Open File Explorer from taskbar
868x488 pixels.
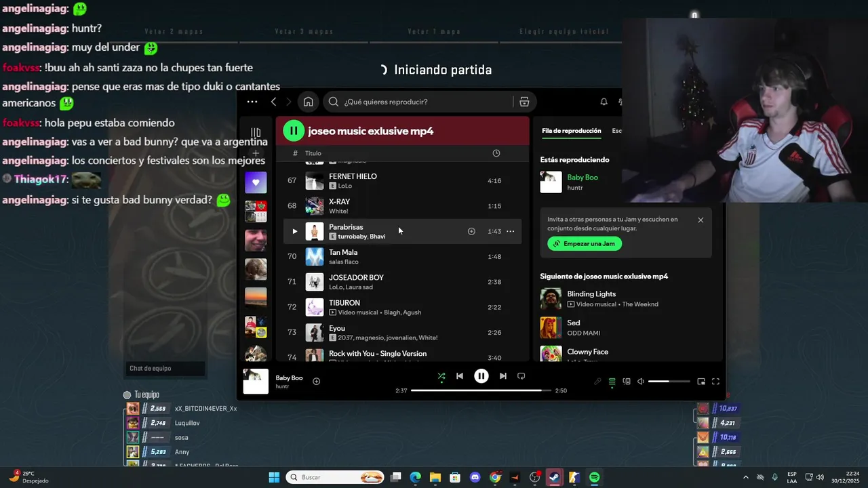coord(435,477)
